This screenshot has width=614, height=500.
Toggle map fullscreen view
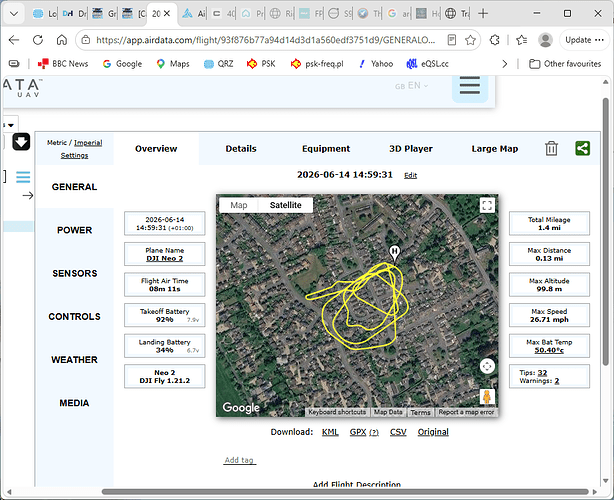(x=487, y=205)
